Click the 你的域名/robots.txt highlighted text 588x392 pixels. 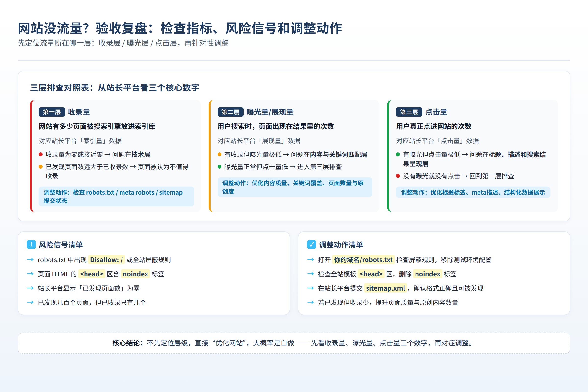point(363,260)
